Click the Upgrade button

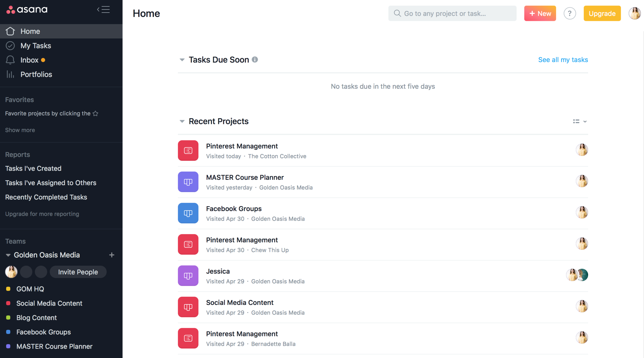click(602, 13)
